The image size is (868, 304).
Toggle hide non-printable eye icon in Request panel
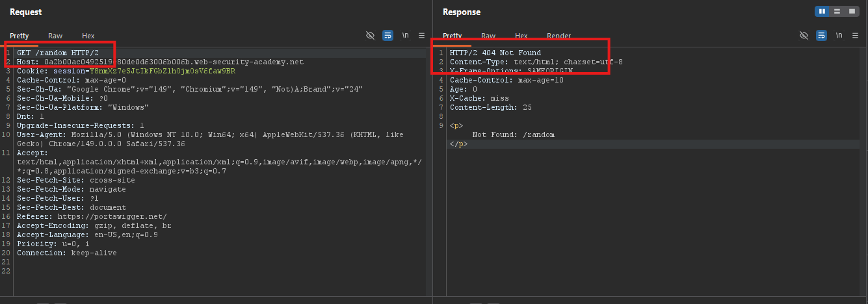(370, 35)
